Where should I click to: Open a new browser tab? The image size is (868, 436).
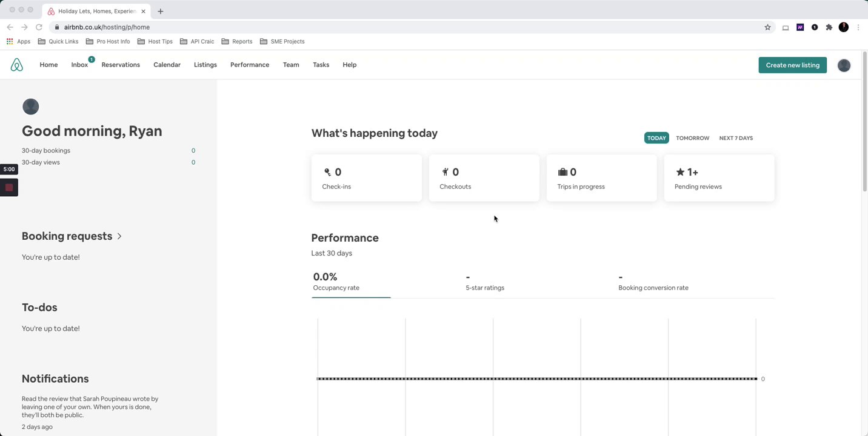pyautogui.click(x=160, y=11)
